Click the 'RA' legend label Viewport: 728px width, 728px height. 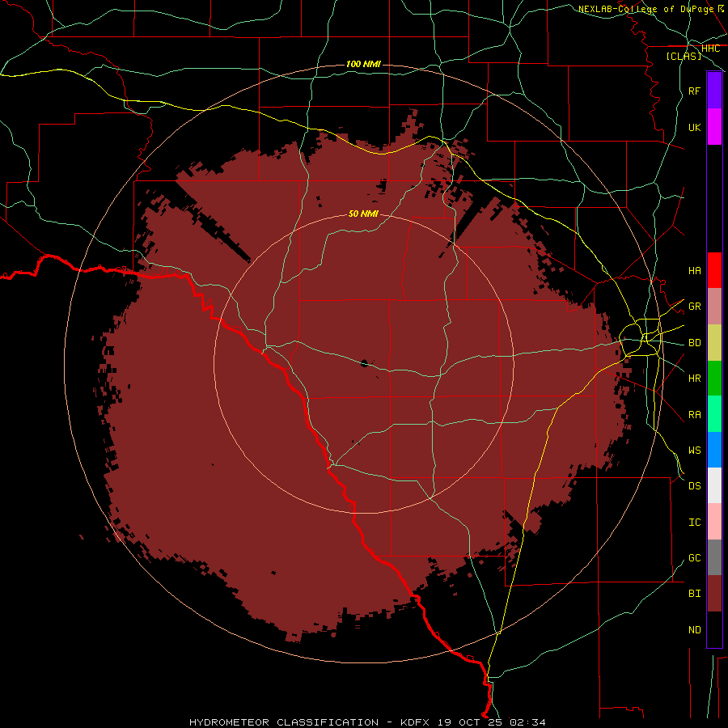tap(694, 415)
